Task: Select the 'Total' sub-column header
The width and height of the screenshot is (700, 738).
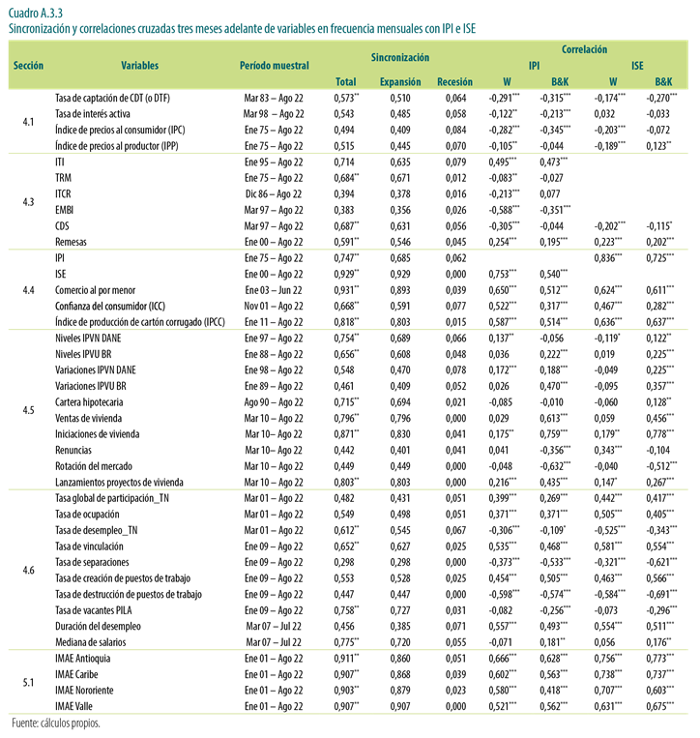Action: [x=345, y=82]
